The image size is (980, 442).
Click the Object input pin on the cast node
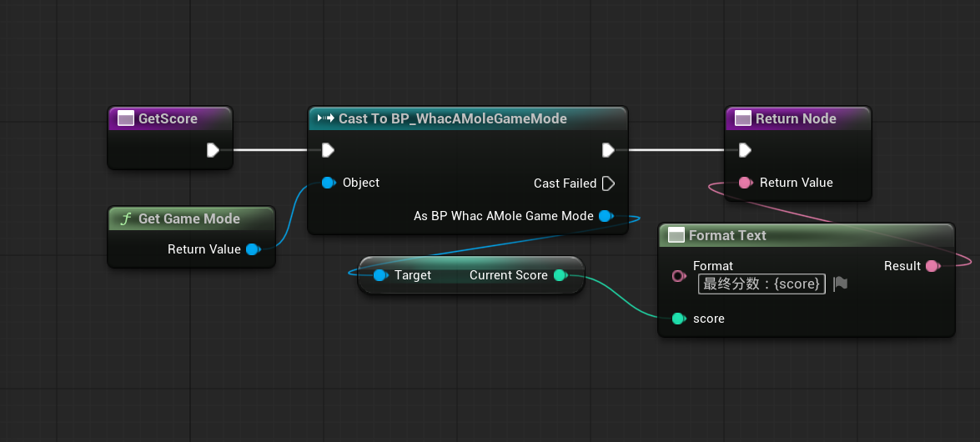pos(328,183)
